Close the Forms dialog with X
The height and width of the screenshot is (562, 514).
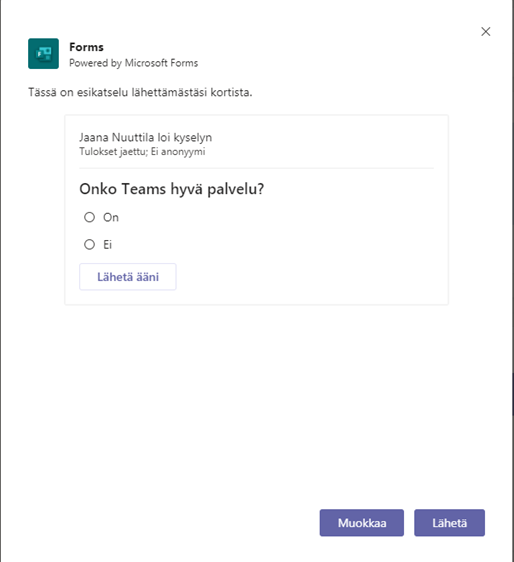point(486,32)
